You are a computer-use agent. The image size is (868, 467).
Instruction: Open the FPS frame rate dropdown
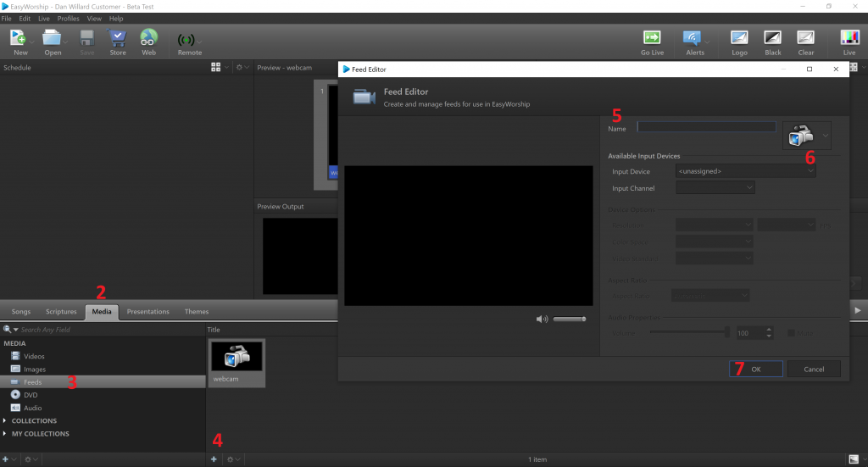point(786,225)
